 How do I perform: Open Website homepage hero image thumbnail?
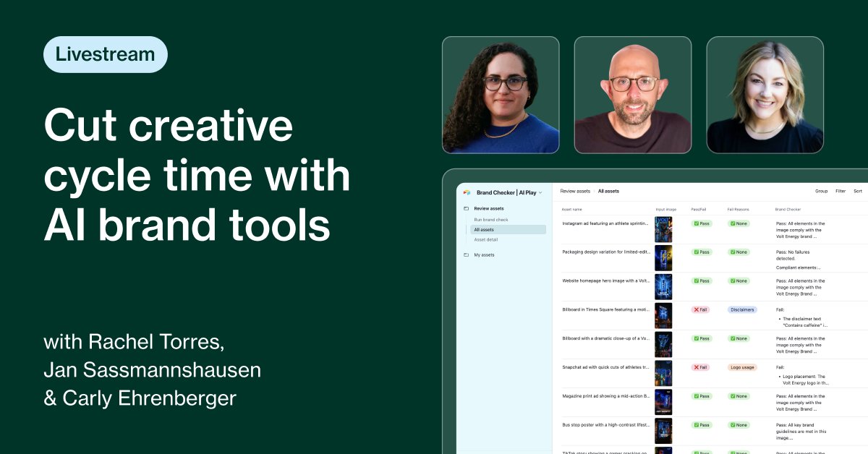[663, 287]
